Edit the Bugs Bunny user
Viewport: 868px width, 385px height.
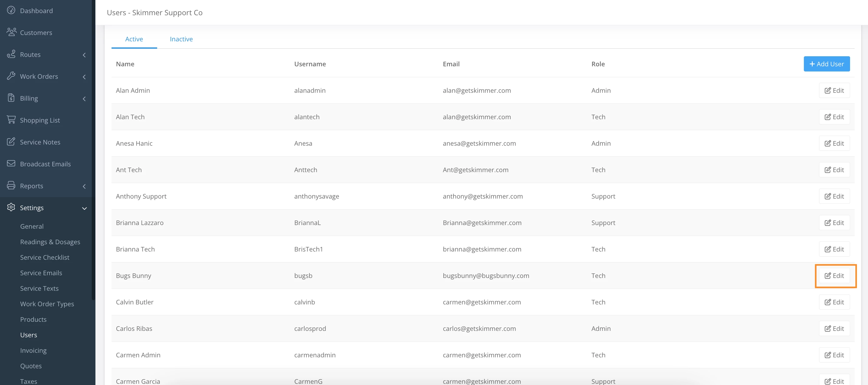tap(834, 276)
